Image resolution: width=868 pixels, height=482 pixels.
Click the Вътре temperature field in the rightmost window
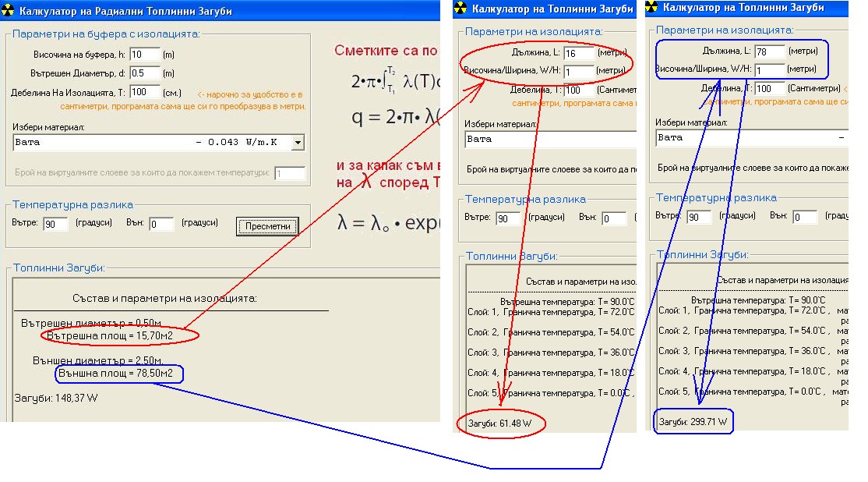pos(698,217)
